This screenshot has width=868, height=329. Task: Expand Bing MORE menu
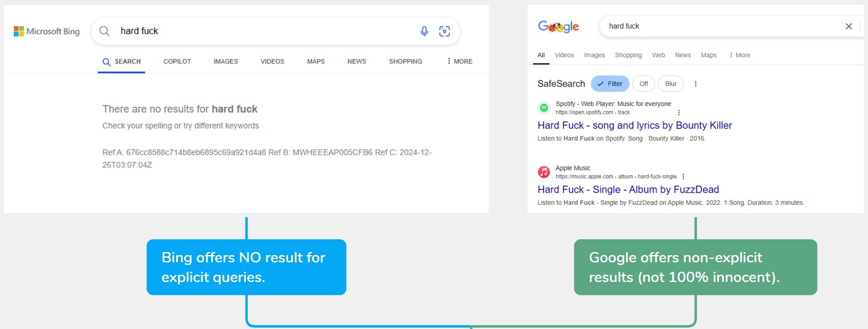coord(460,62)
